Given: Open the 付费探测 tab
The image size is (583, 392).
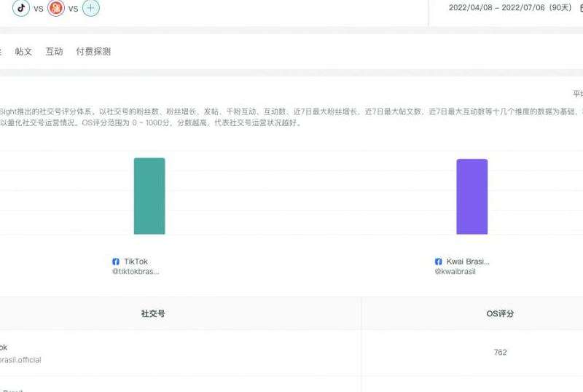Looking at the screenshot, I should click(x=93, y=52).
